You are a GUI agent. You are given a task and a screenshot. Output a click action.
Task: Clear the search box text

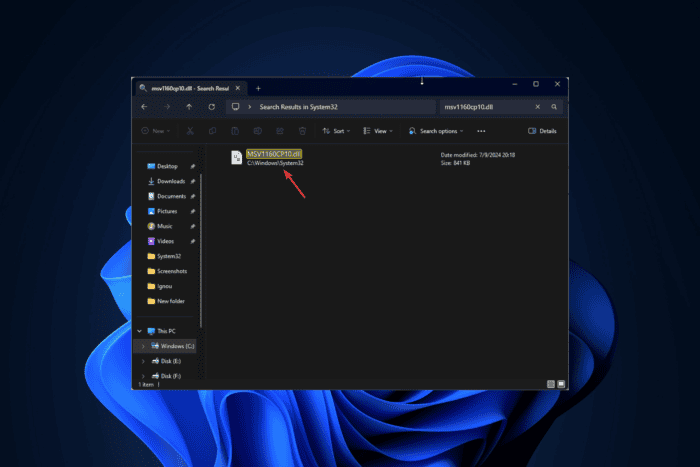pyautogui.click(x=538, y=107)
